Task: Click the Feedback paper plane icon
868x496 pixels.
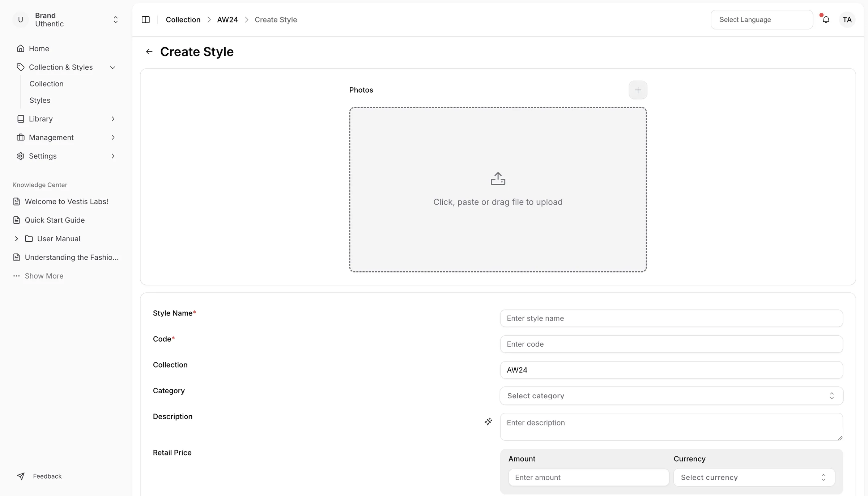Action: point(21,476)
